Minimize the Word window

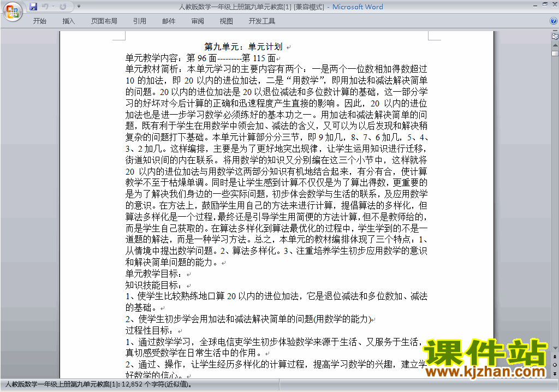(536, 5)
